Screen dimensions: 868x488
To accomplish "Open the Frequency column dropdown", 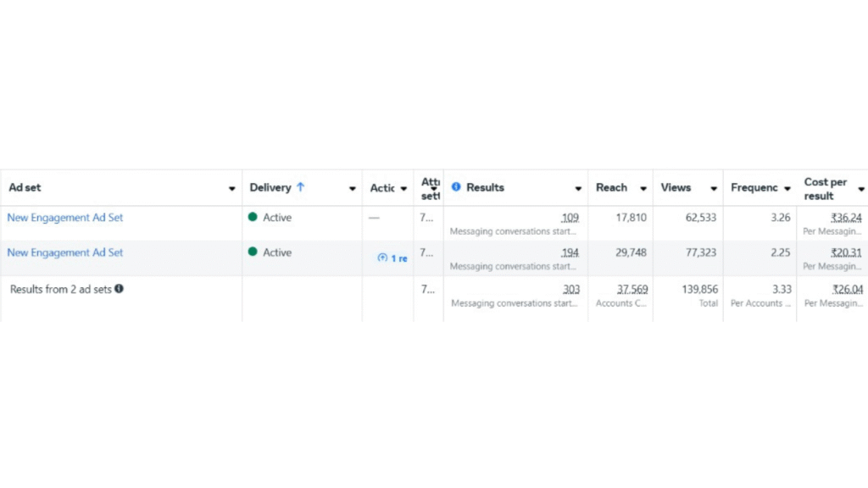I will click(787, 188).
